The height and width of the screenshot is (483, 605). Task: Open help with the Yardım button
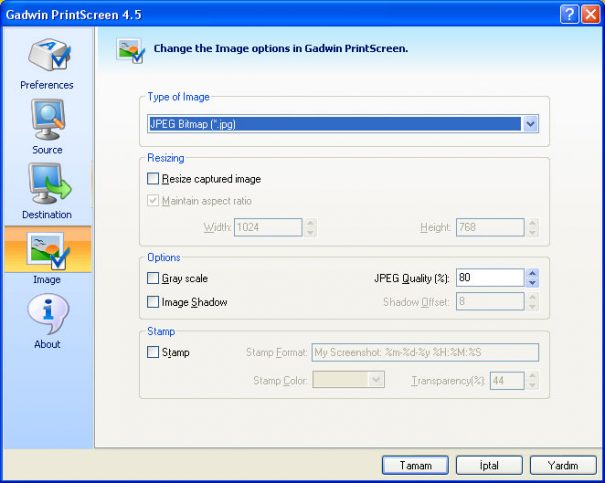click(x=563, y=466)
